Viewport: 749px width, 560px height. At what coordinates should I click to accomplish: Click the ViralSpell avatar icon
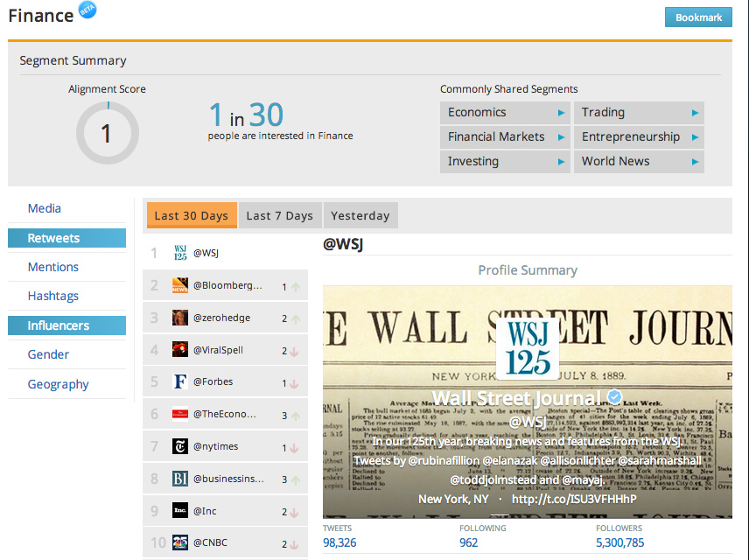(x=180, y=350)
